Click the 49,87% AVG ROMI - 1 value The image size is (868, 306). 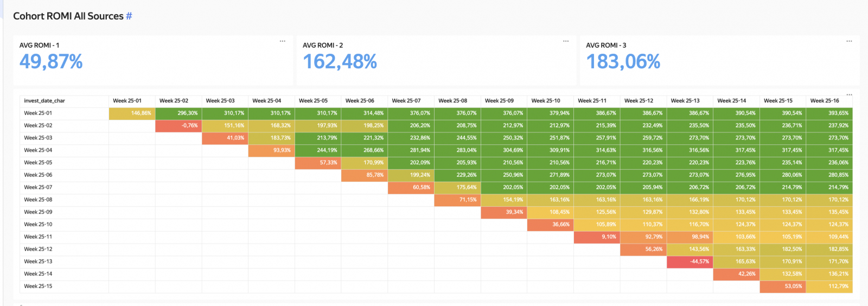pos(51,62)
